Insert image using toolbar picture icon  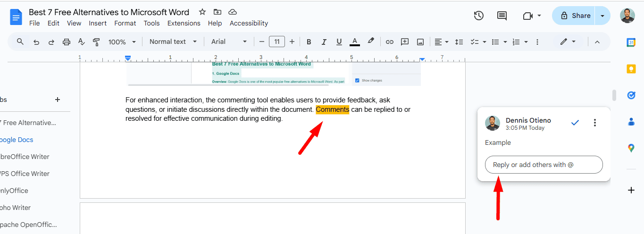coord(420,42)
